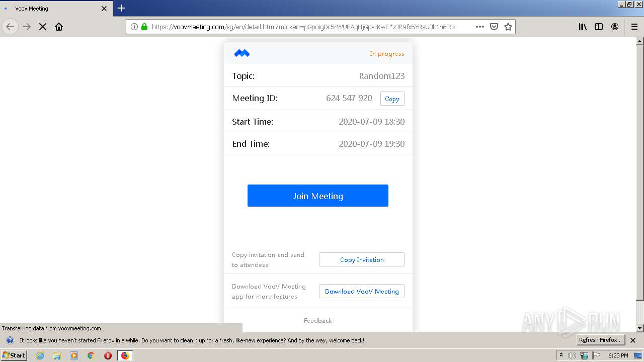The width and height of the screenshot is (644, 362).
Task: Launch Internet Explorer from taskbar
Action: click(x=40, y=355)
